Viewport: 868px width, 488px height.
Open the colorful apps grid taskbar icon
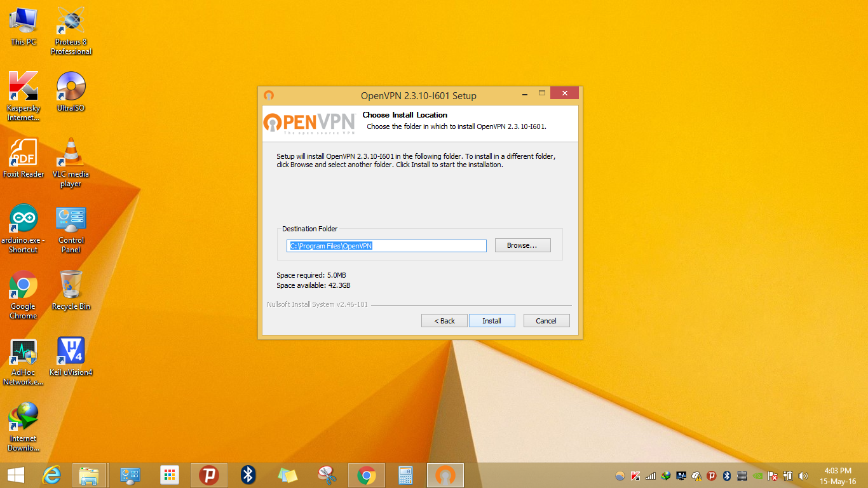click(169, 475)
